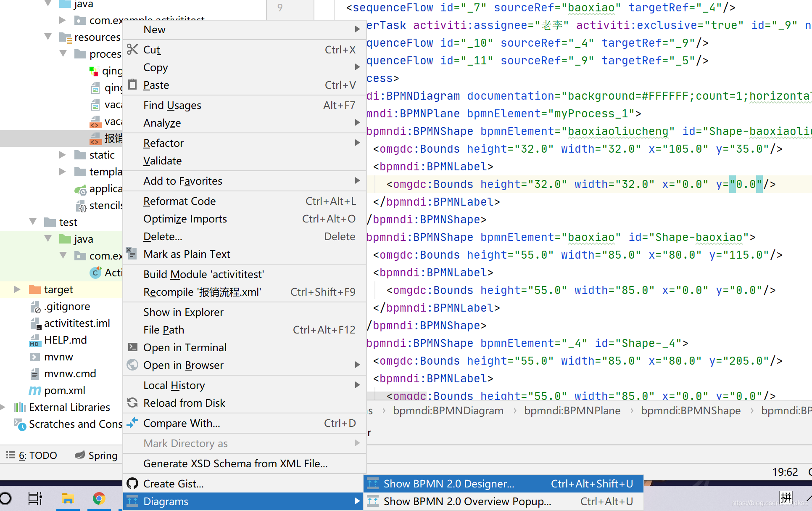812x511 pixels.
Task: Click the Create Gist GitHub icon
Action: click(x=132, y=483)
